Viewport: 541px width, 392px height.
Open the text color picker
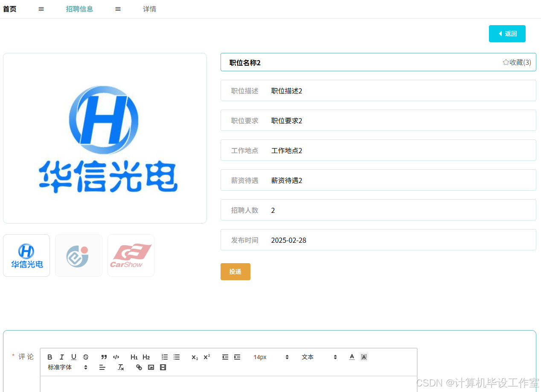pos(352,357)
